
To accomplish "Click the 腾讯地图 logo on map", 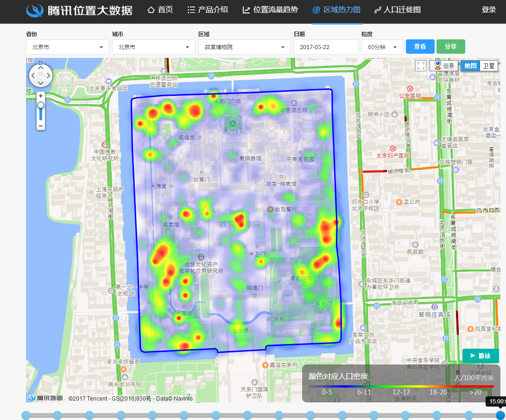I will click(x=45, y=398).
